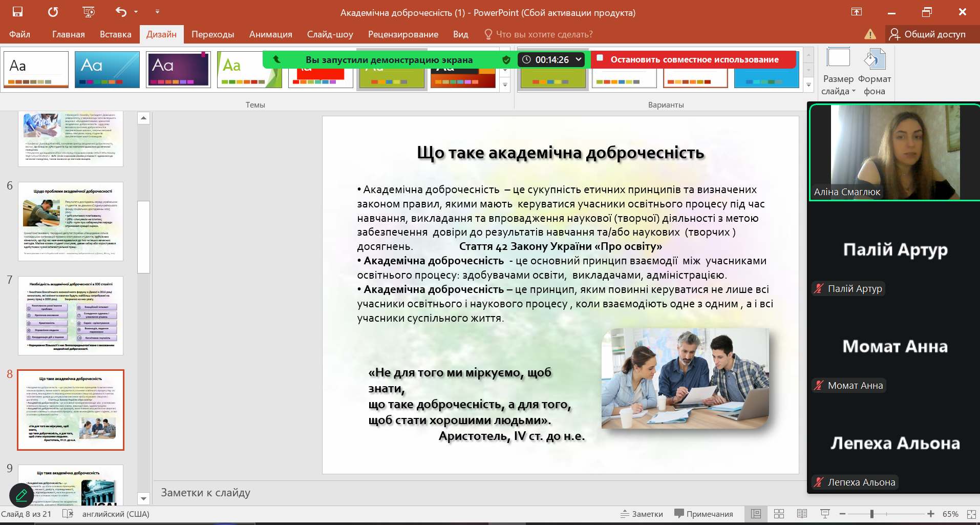Switch to the Анимация tab
The image size is (980, 525).
point(270,34)
